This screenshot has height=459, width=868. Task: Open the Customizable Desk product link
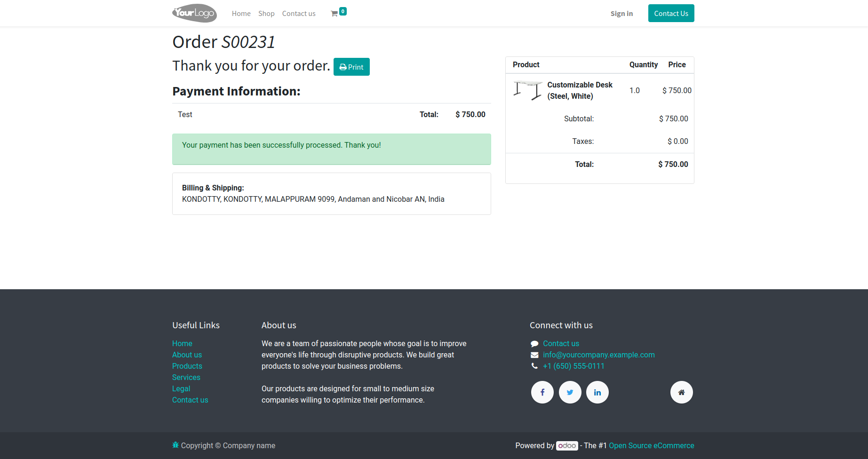pyautogui.click(x=580, y=90)
